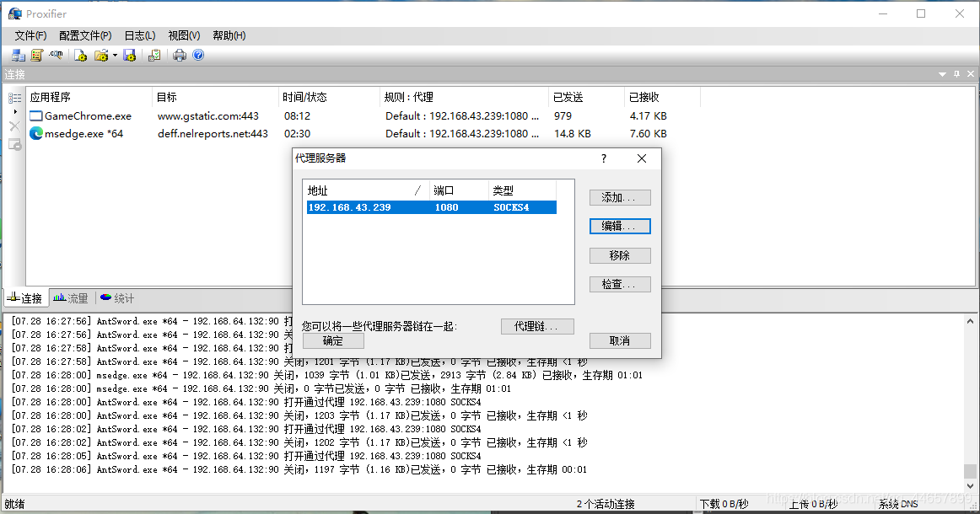The image size is (980, 514).
Task: Select the msedge.exe Edge icon
Action: tap(36, 133)
